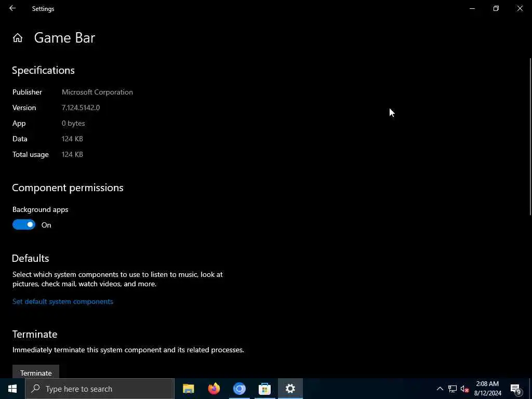This screenshot has height=399, width=532.
Task: Launch Chrome from the taskbar
Action: pos(239,389)
